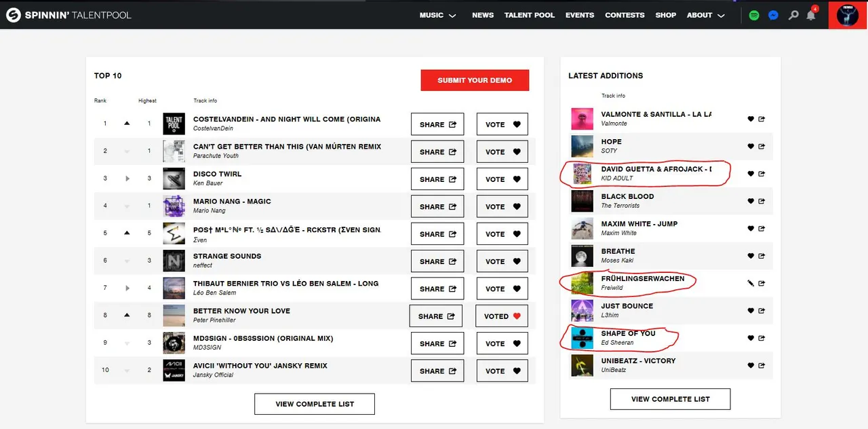Expand the Music dropdown menu
Screen dimensions: 868x429
tap(437, 15)
